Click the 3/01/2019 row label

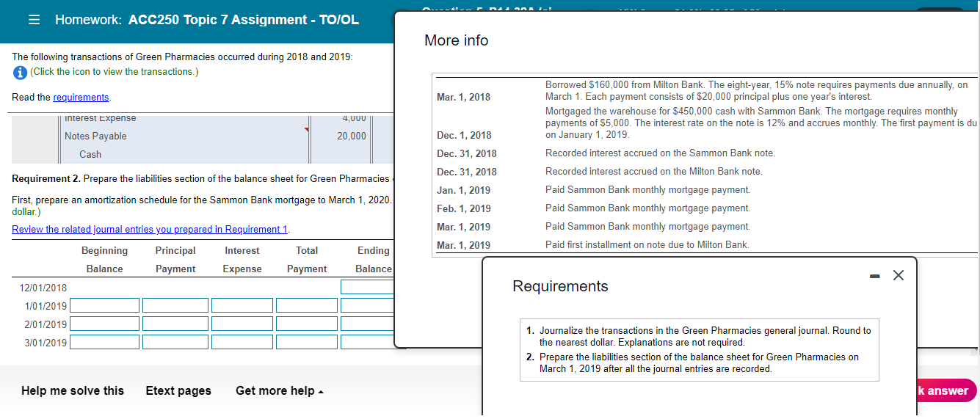[46, 343]
